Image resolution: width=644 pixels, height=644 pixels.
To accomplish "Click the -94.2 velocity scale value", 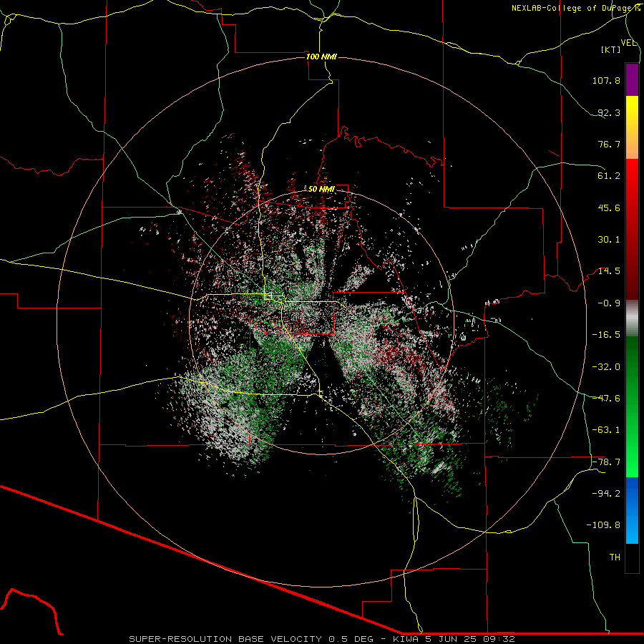I will pos(606,493).
